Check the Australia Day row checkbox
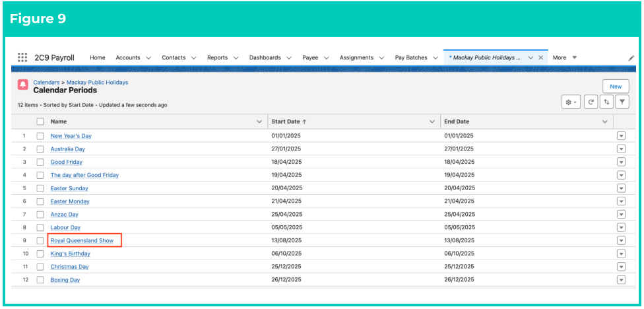This screenshot has width=644, height=309. [40, 149]
